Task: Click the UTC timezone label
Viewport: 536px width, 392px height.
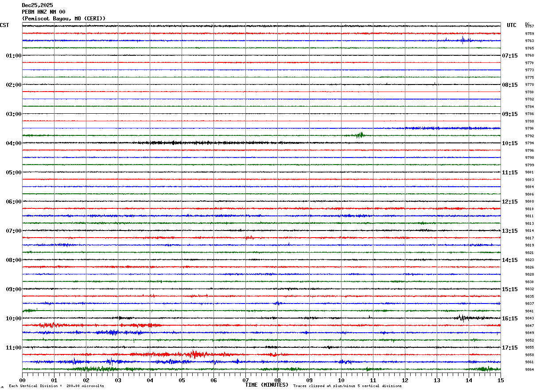Action: (x=512, y=25)
